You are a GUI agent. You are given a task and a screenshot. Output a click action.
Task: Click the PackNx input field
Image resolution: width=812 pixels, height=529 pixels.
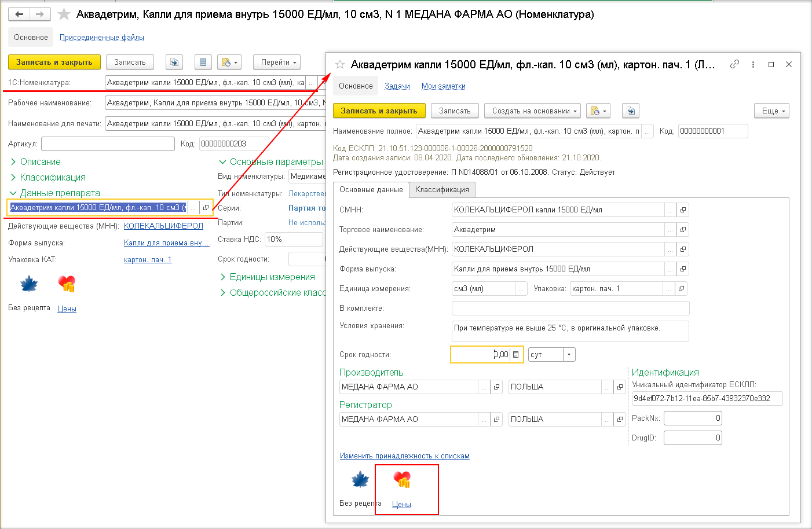click(x=693, y=418)
